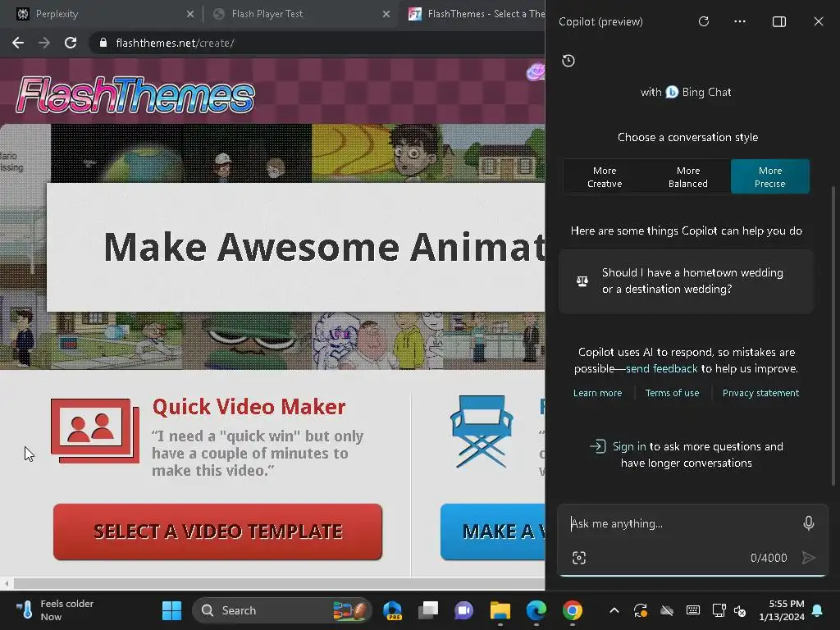Open the send feedback link

pyautogui.click(x=661, y=368)
